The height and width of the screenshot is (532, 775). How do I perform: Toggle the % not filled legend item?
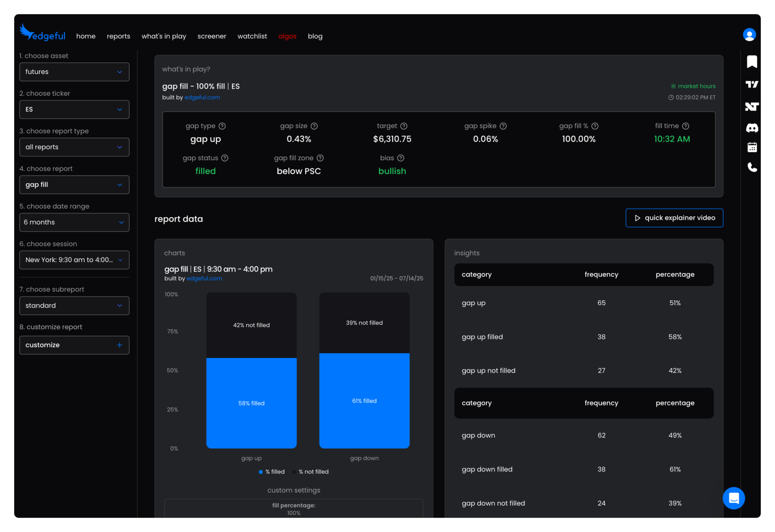(x=310, y=472)
